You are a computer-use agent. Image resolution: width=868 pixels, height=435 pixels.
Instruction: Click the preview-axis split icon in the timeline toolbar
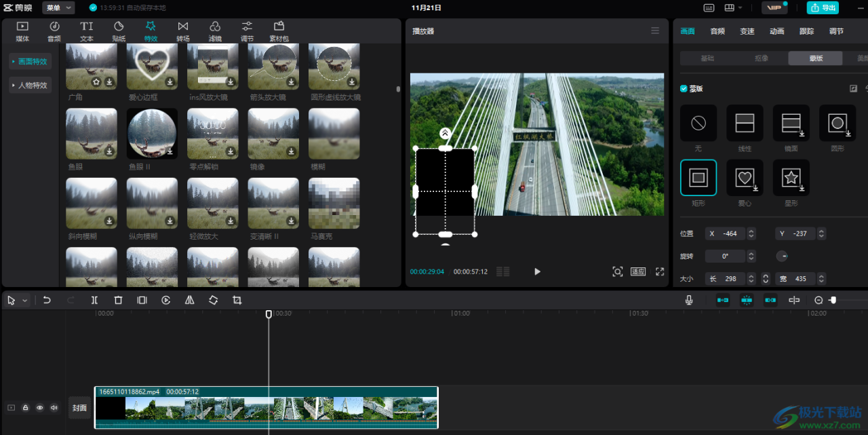[x=794, y=300]
